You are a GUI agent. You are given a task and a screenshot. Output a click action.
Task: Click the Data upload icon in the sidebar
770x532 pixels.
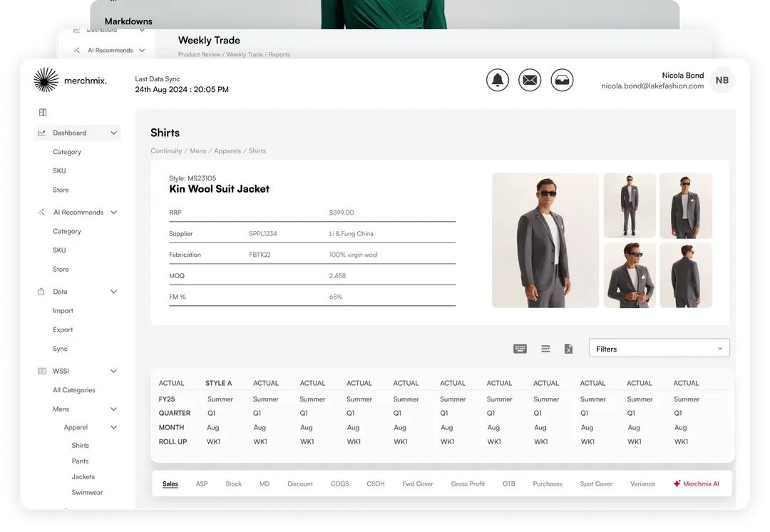(x=42, y=291)
